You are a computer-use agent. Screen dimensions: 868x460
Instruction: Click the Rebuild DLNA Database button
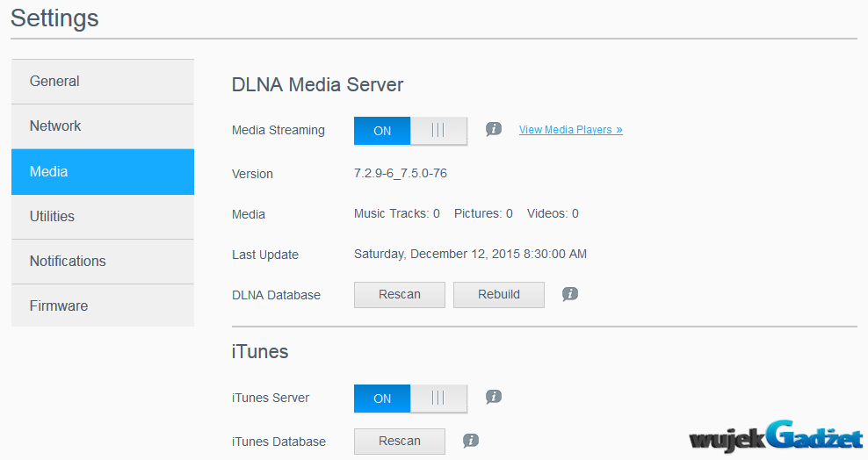(x=498, y=295)
